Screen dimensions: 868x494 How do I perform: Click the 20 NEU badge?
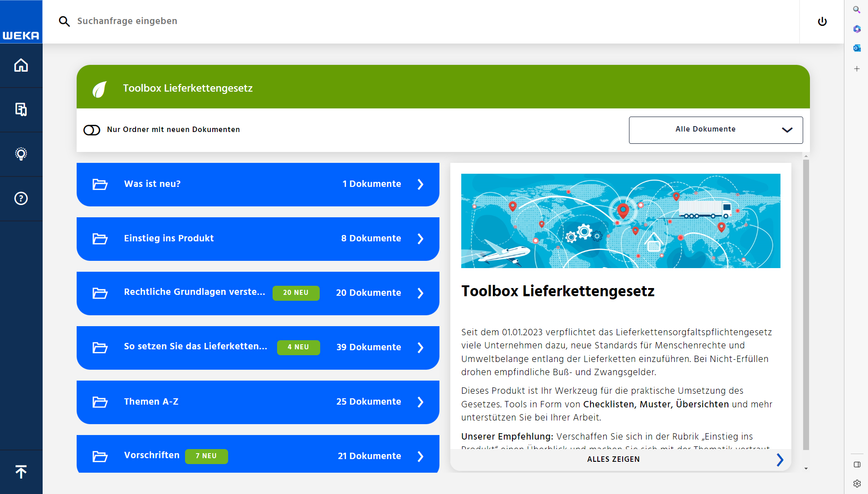point(296,293)
